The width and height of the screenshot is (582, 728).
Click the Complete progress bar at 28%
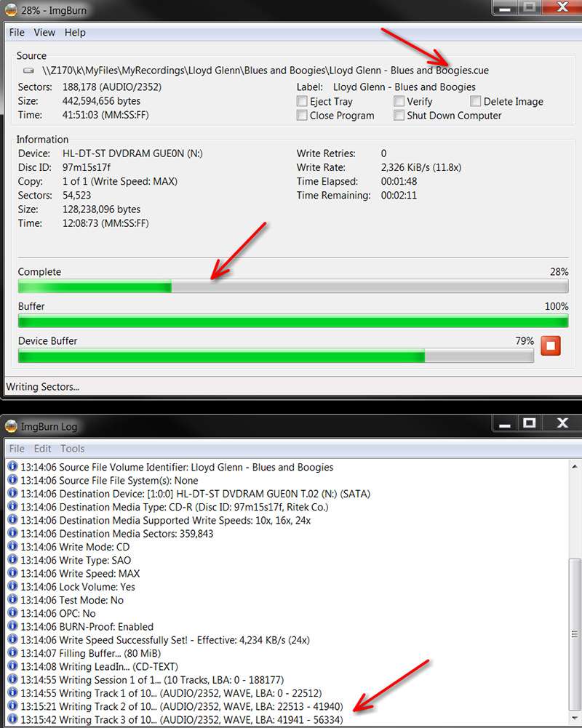click(x=293, y=287)
